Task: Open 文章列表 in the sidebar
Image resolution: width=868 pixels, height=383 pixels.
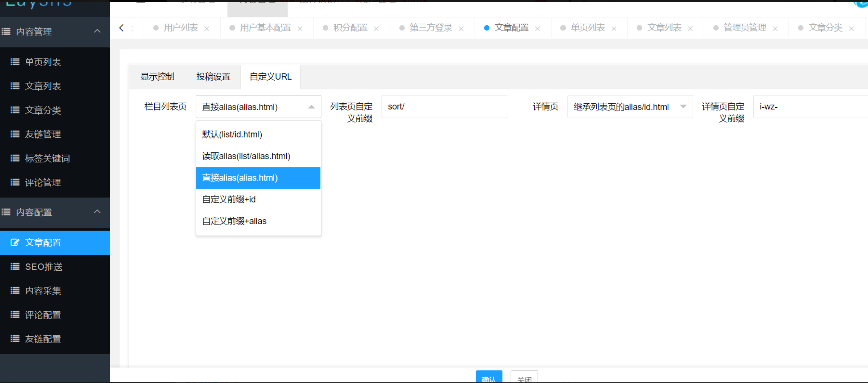Action: click(55, 86)
